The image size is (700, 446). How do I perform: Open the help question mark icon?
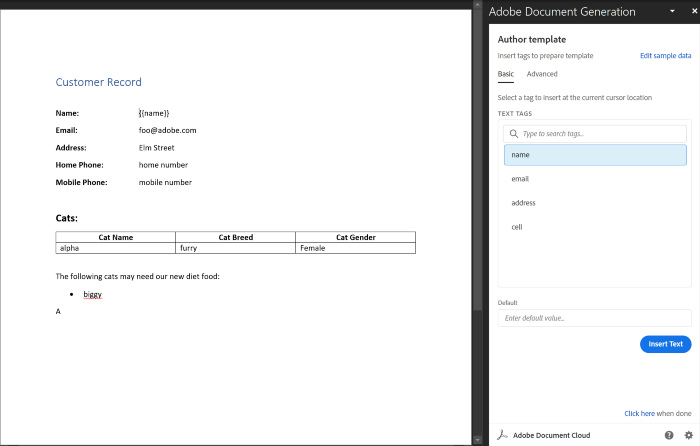[x=669, y=435]
